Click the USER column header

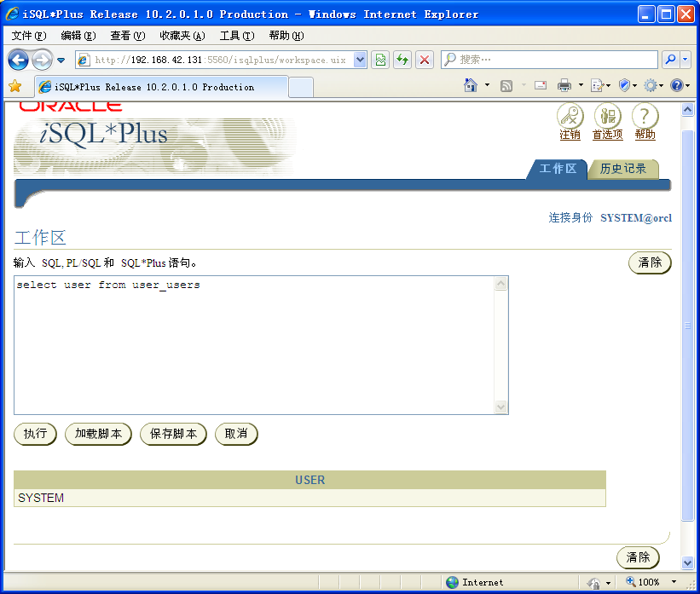[310, 480]
